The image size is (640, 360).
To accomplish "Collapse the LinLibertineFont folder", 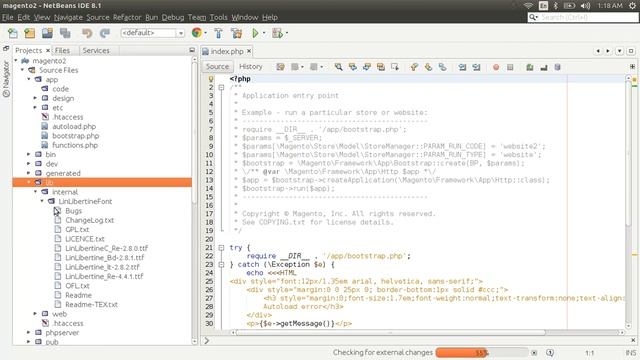I will point(42,201).
